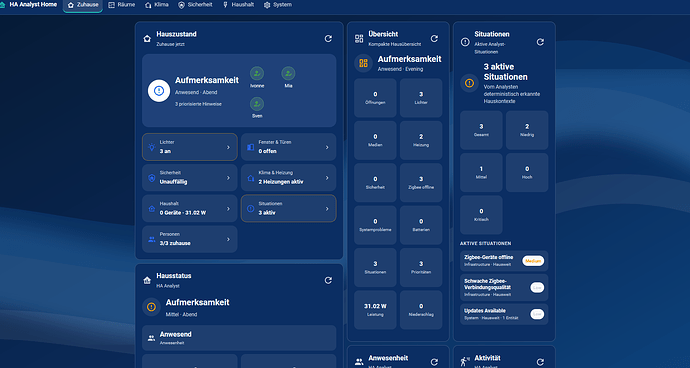
Task: Click the Öffnungen tile in Übersicht
Action: [375, 98]
